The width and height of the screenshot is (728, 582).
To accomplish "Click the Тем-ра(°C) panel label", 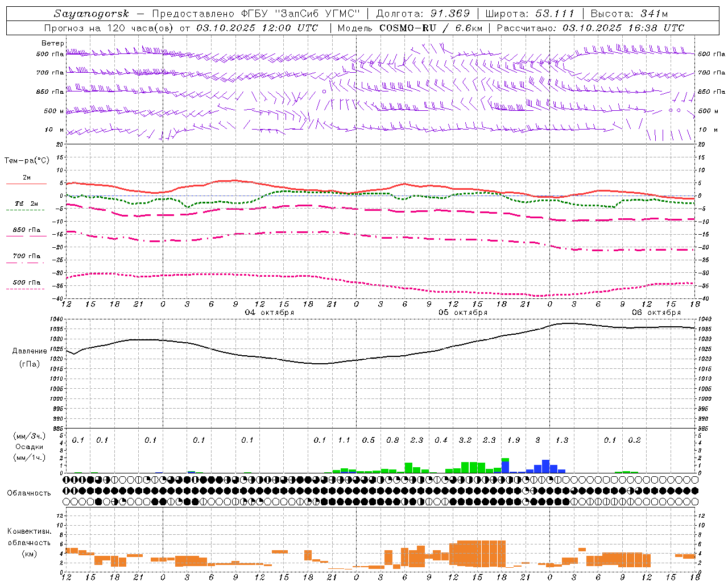I will [27, 161].
